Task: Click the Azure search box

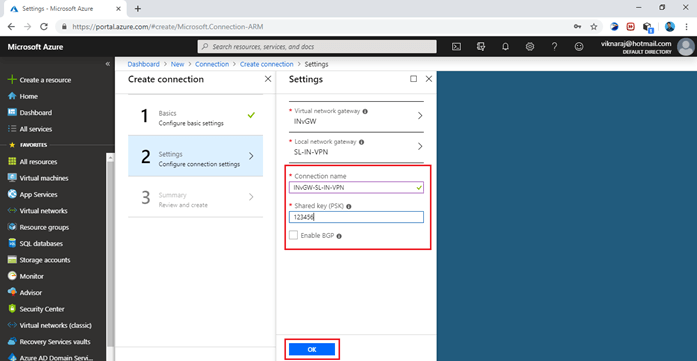Action: coord(317,47)
